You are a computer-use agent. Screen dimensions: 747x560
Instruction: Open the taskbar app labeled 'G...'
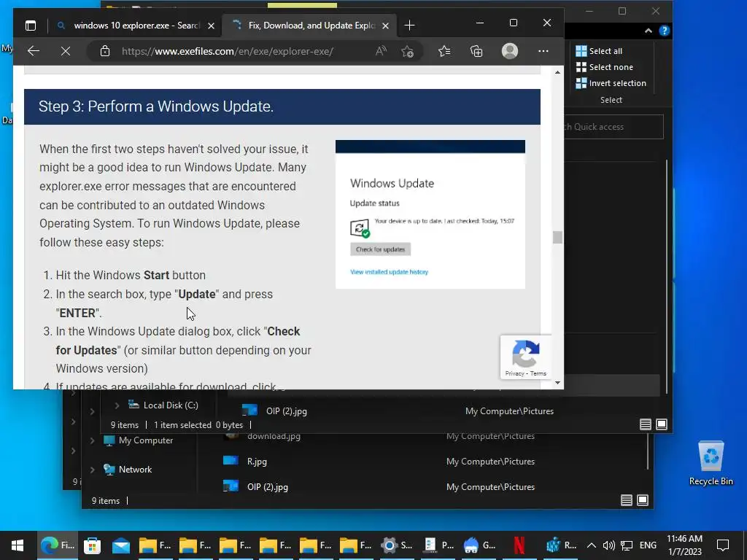[x=479, y=545]
